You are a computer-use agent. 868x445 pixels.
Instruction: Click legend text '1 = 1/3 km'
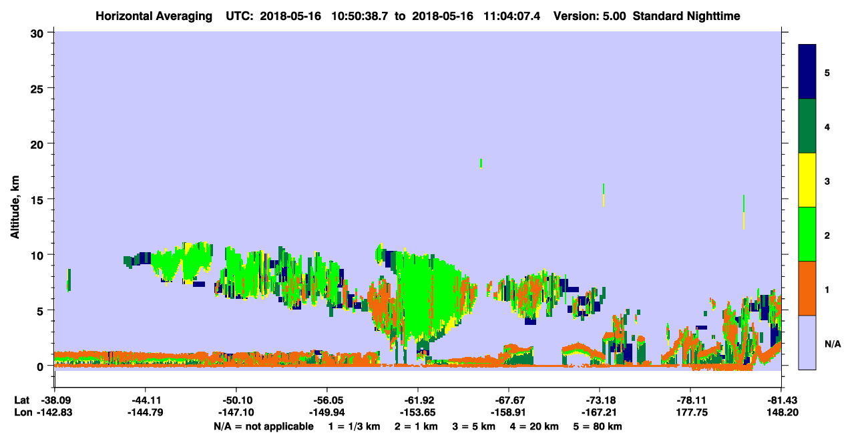pyautogui.click(x=353, y=426)
